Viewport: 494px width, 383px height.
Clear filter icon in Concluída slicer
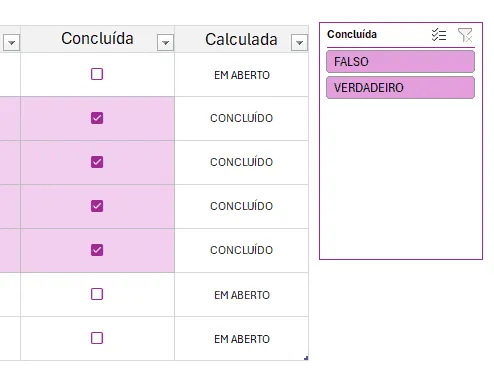[x=465, y=35]
